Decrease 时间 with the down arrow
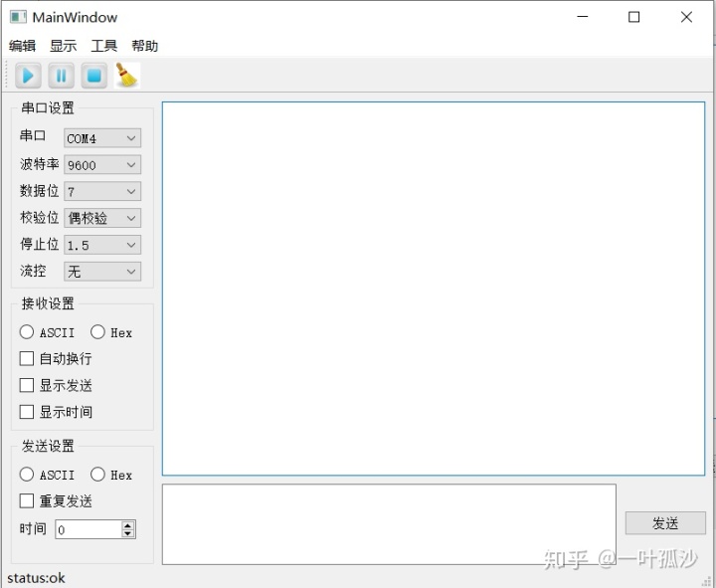716x588 pixels. click(x=128, y=533)
